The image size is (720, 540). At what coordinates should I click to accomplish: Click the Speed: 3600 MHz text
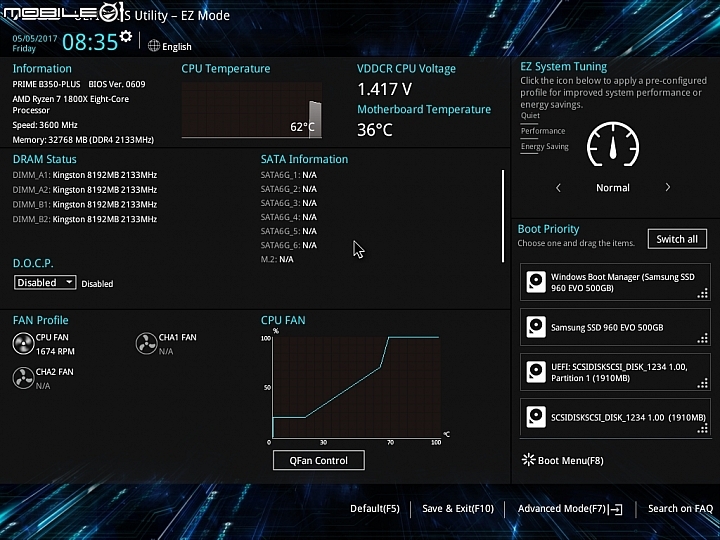[x=45, y=125]
